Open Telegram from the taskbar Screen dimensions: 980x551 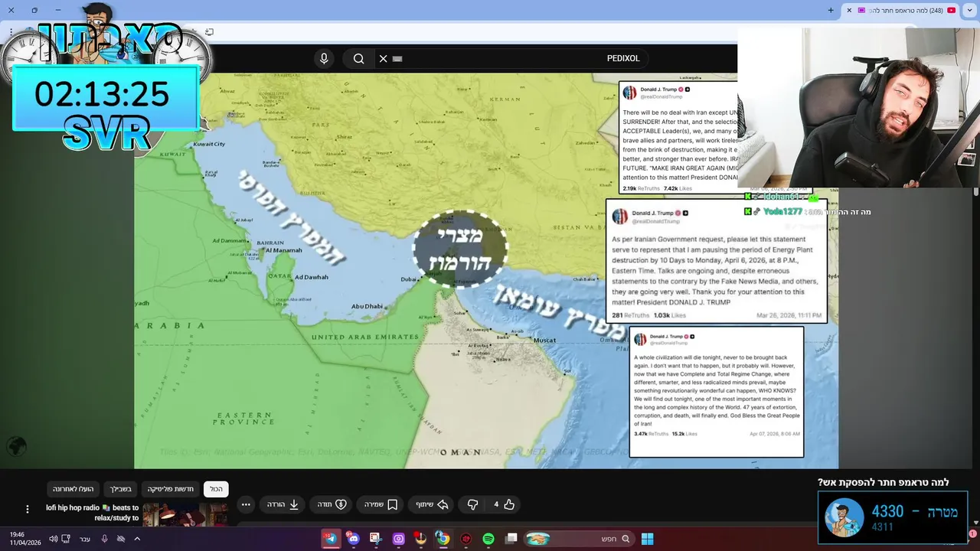pyautogui.click(x=331, y=539)
